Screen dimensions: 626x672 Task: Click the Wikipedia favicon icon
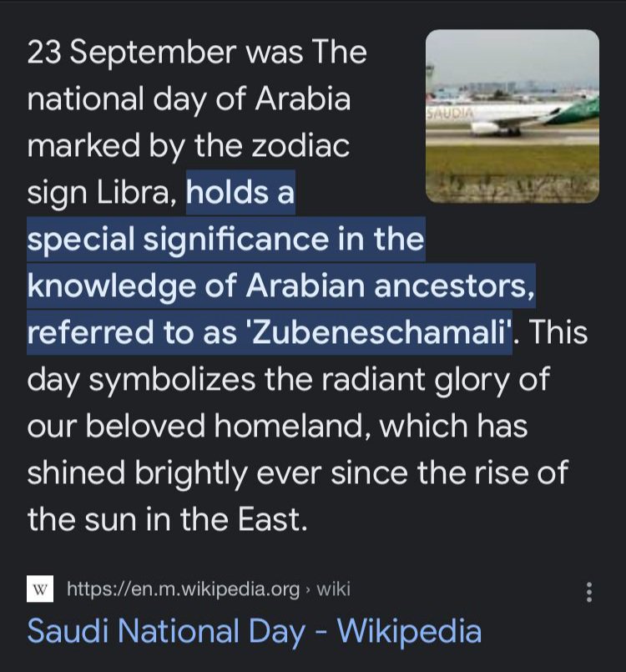(40, 590)
